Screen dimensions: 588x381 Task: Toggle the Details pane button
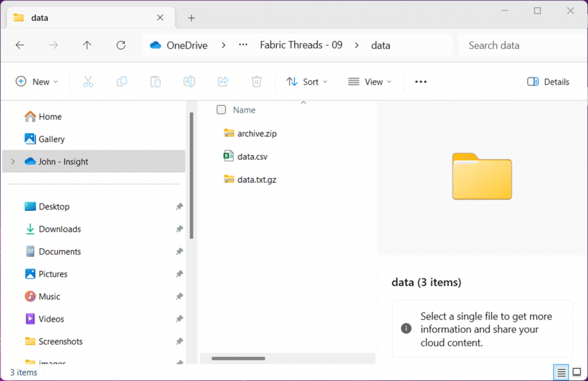point(548,82)
